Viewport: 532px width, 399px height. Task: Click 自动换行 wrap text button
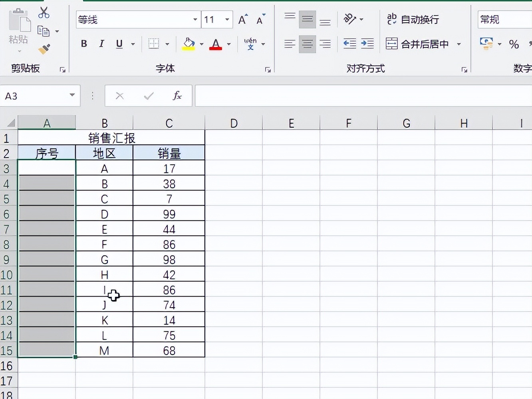click(413, 19)
